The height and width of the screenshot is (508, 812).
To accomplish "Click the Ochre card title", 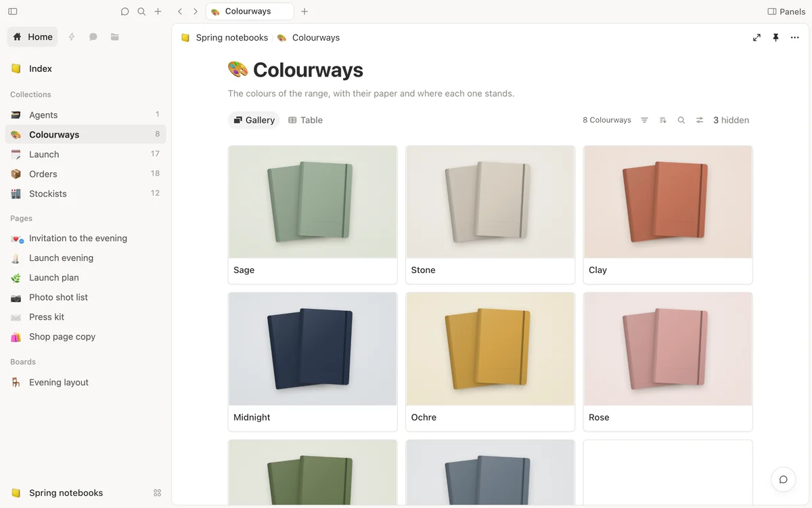I will coord(424,417).
